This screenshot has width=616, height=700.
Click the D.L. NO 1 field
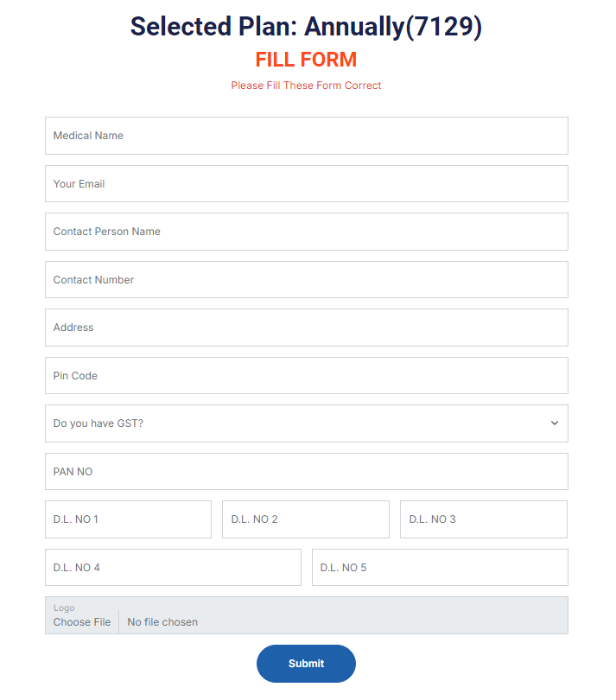click(128, 519)
